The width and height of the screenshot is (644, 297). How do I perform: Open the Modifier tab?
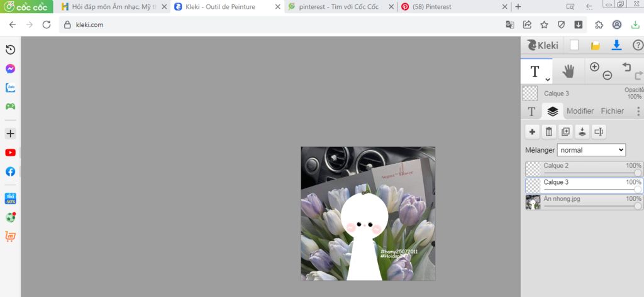point(580,111)
